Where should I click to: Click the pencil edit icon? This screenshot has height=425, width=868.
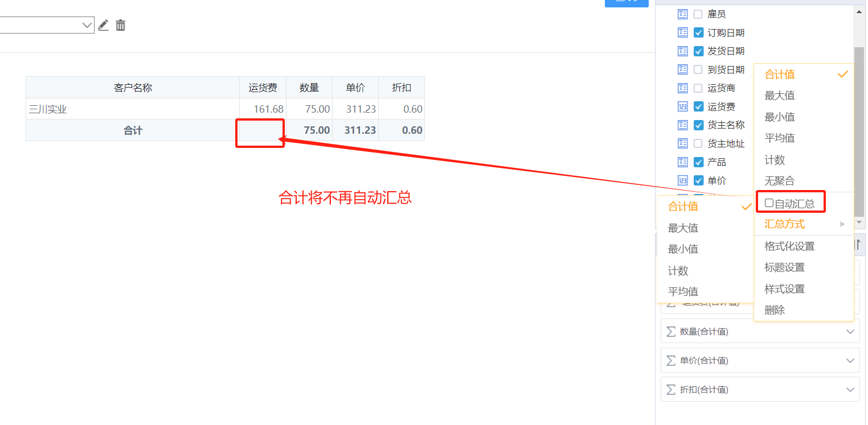103,25
